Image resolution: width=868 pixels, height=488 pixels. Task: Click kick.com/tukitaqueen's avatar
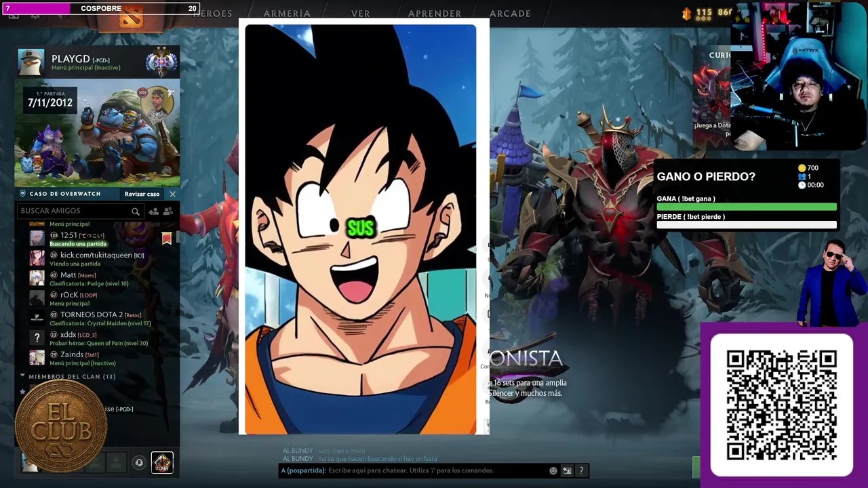37,258
